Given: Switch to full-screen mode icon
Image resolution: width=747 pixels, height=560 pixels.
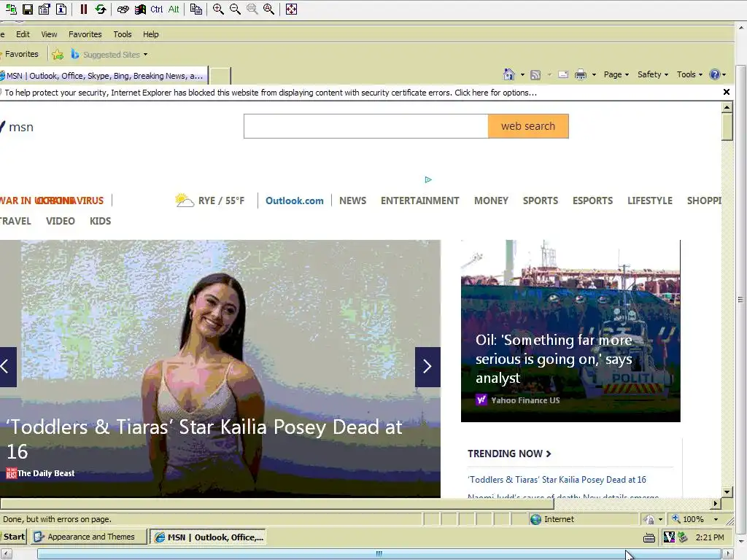Looking at the screenshot, I should [291, 9].
